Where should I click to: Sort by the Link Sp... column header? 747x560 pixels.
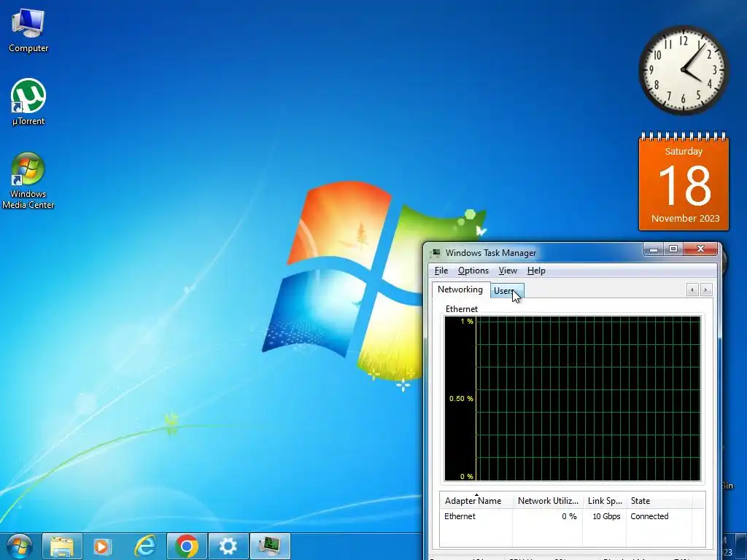[x=605, y=500]
